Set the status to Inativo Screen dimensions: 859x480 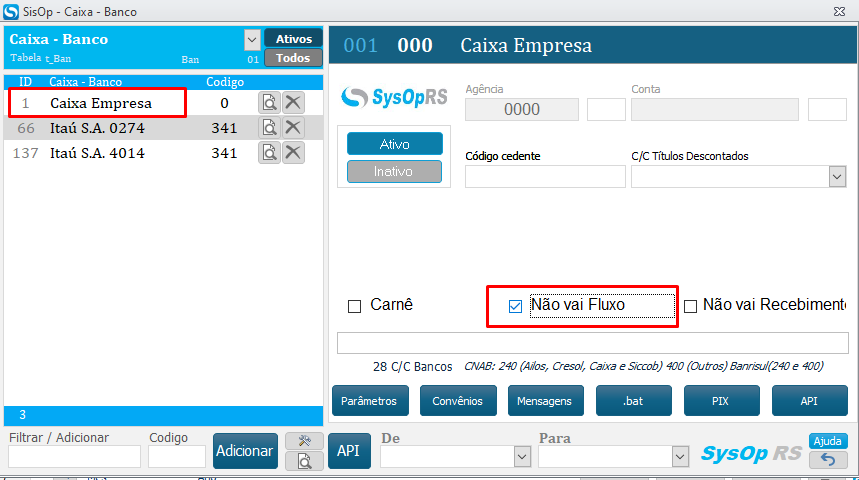[x=394, y=171]
